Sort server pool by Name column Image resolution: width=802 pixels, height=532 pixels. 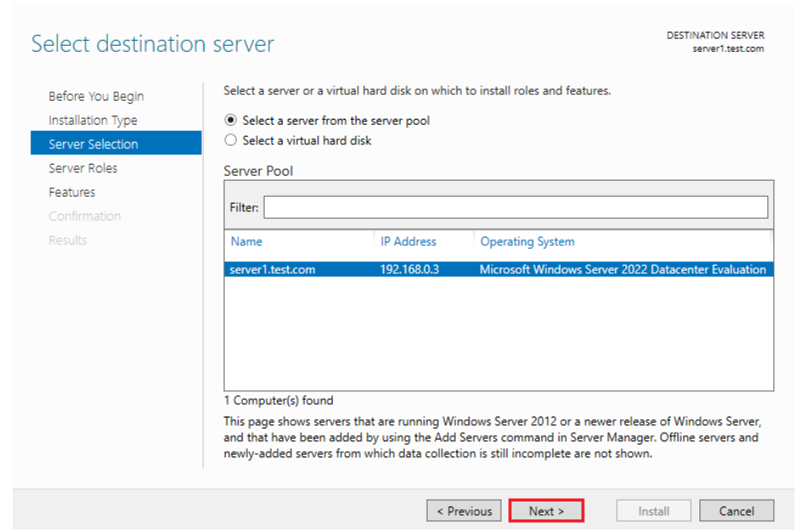[247, 242]
